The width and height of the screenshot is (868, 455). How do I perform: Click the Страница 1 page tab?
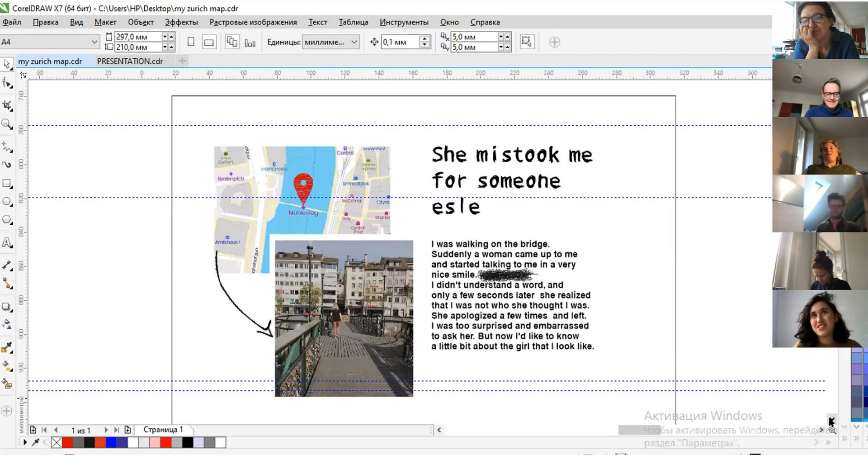pyautogui.click(x=163, y=429)
